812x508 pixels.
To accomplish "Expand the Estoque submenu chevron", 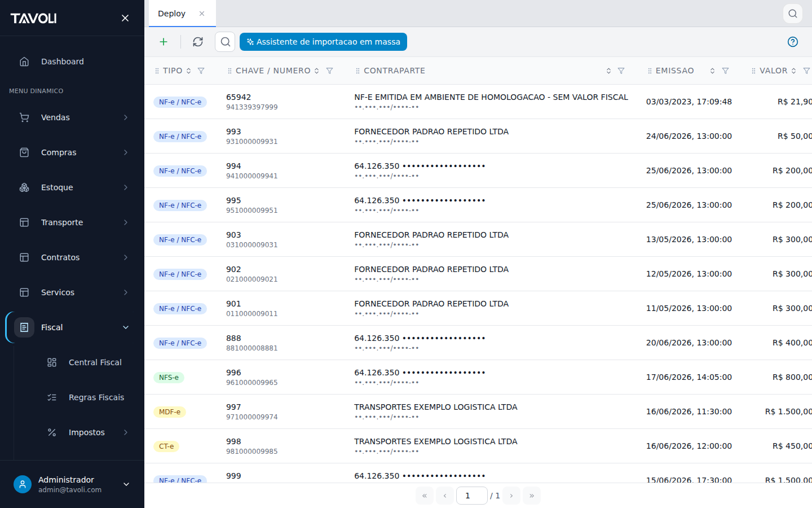I will (126, 187).
